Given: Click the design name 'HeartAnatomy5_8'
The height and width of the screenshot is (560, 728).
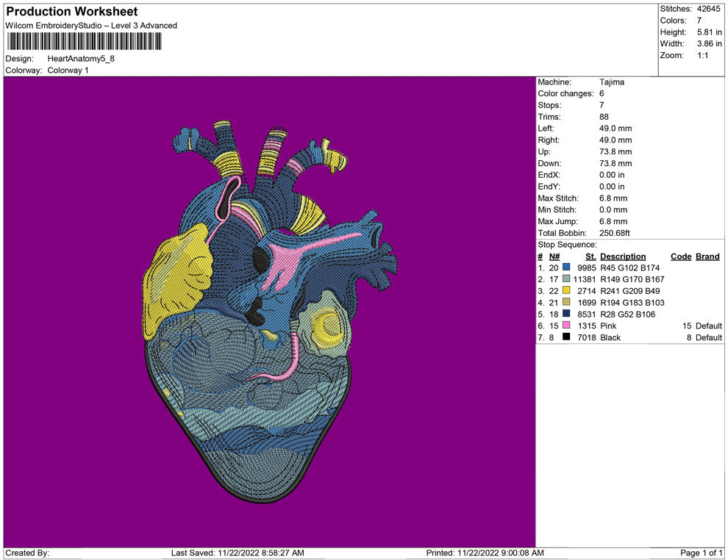Looking at the screenshot, I should (81, 59).
